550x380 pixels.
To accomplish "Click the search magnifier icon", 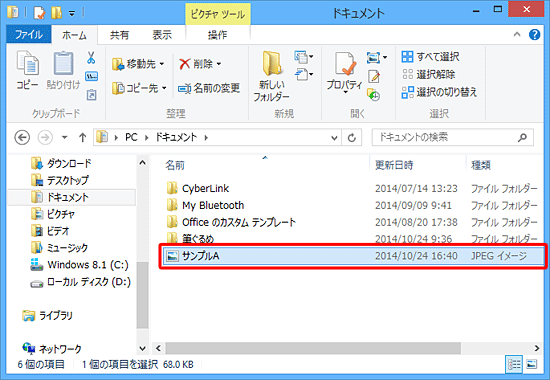I will click(x=522, y=137).
